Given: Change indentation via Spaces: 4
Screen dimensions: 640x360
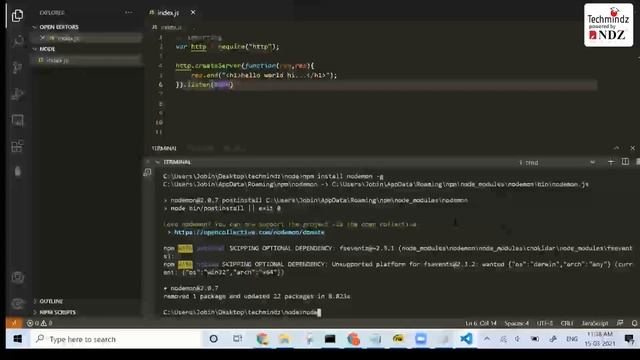Looking at the screenshot, I should point(516,323).
